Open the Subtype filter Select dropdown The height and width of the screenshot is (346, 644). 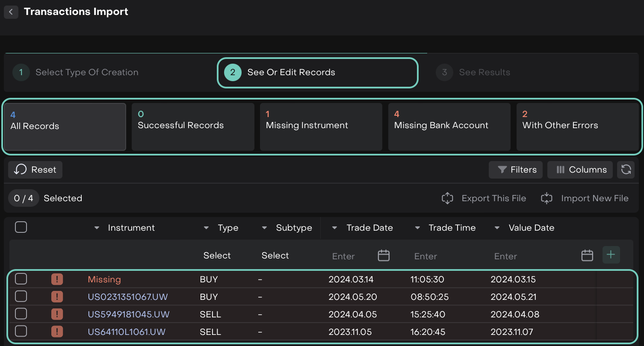(x=275, y=255)
